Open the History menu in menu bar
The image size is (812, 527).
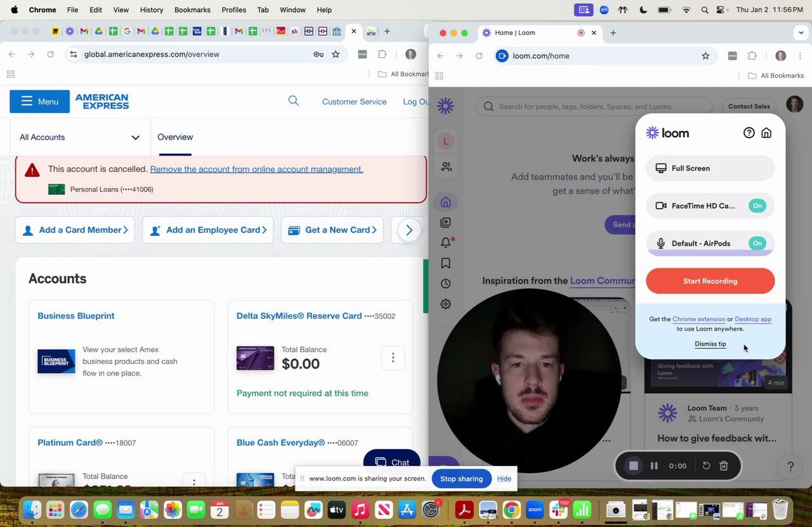(152, 10)
